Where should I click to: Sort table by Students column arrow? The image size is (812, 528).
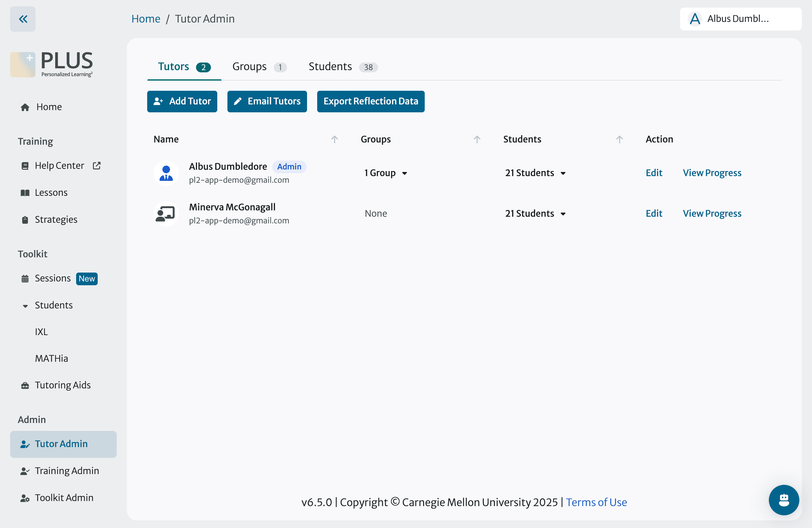pos(619,139)
